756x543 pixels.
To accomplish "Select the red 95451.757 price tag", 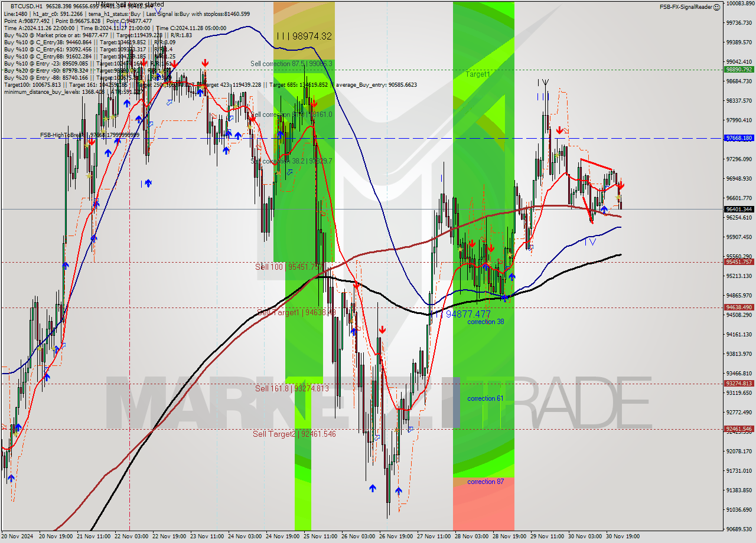I will pyautogui.click(x=739, y=261).
